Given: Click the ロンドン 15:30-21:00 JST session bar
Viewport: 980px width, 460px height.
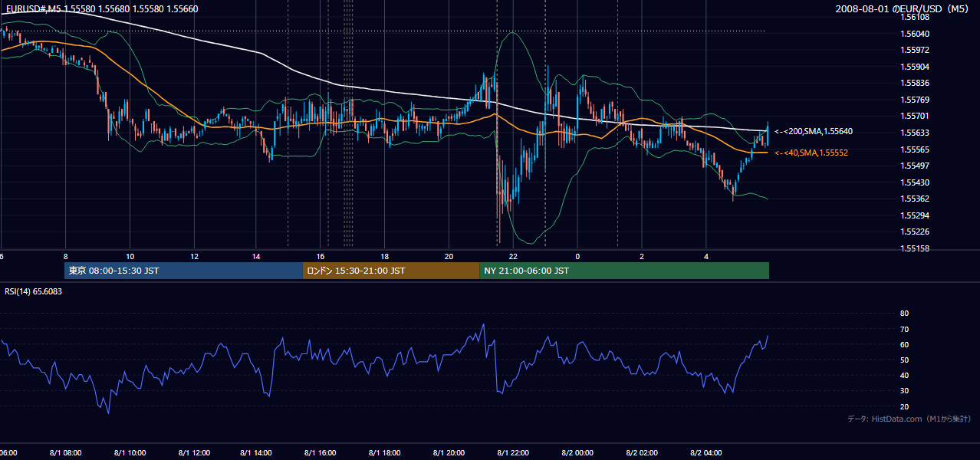Looking at the screenshot, I should coord(391,271).
